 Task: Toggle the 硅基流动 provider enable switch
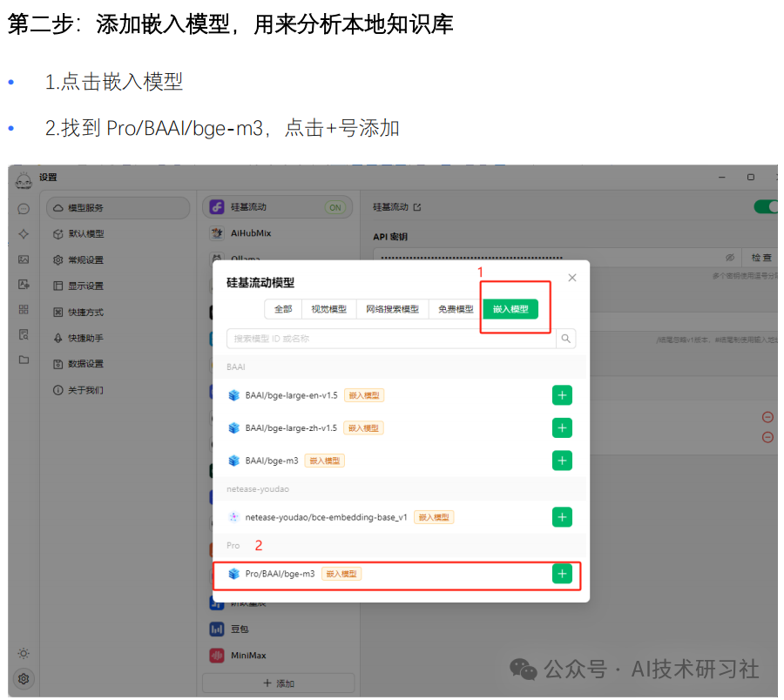766,207
